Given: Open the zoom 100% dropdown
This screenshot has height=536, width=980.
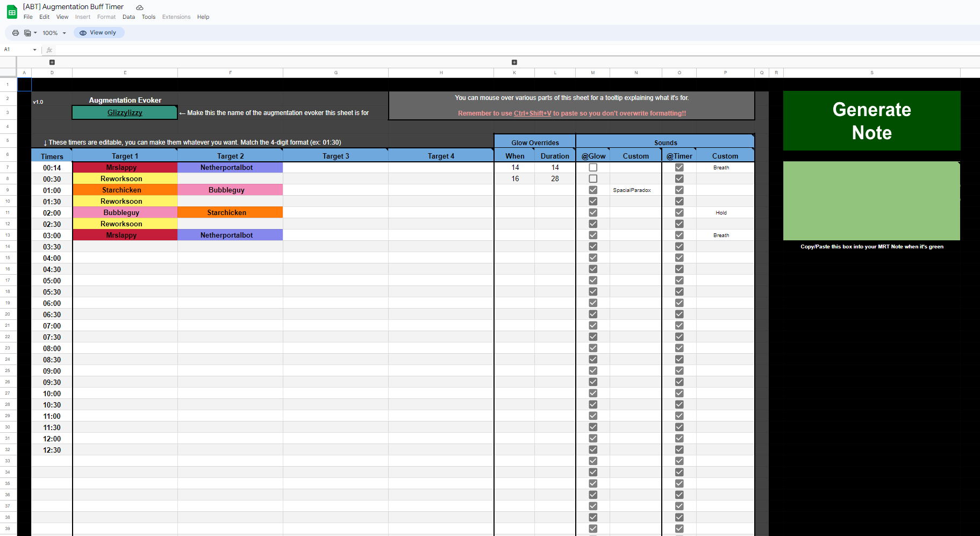Looking at the screenshot, I should [54, 33].
